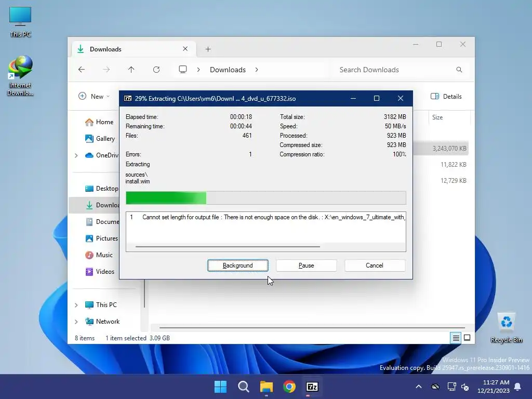This screenshot has height=399, width=532.
Task: Switch to details list view
Action: point(456,338)
